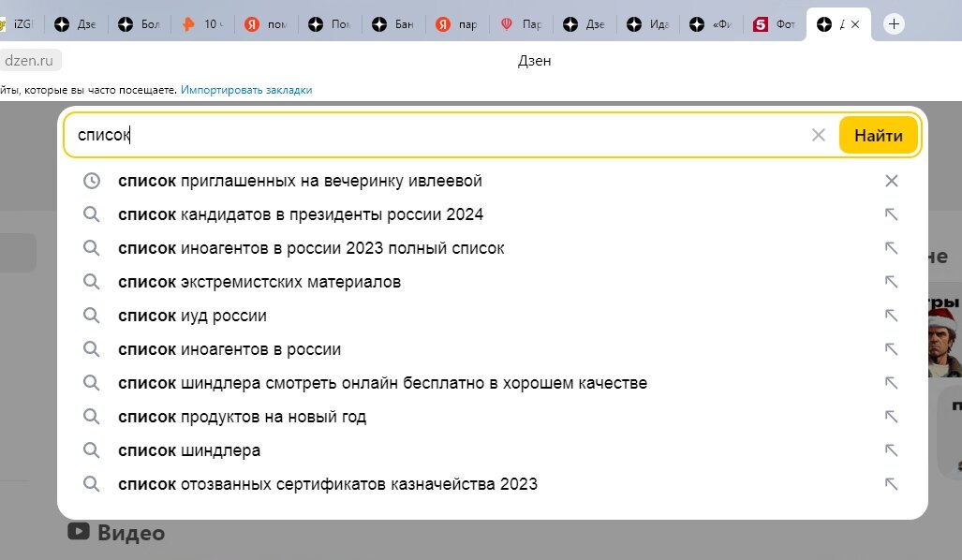This screenshot has height=560, width=962.
Task: Click magnifier icon next to кандидатов в президенты
Action: pos(92,214)
